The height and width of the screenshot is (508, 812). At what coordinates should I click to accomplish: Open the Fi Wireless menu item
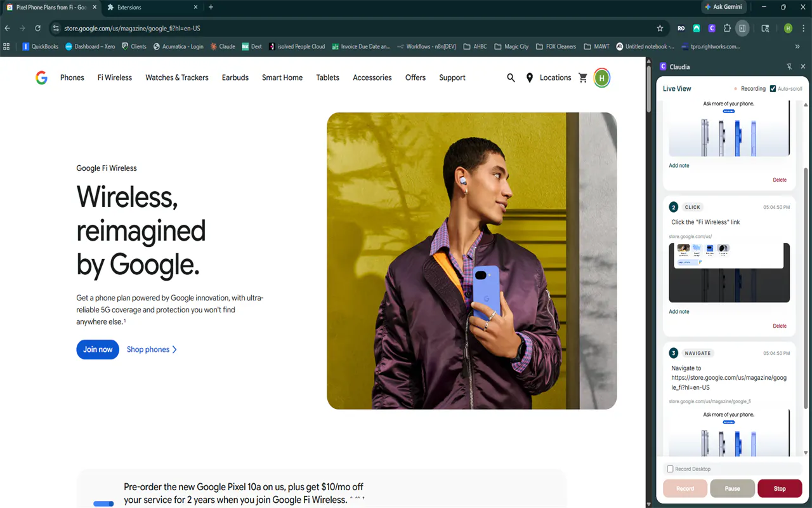(115, 77)
